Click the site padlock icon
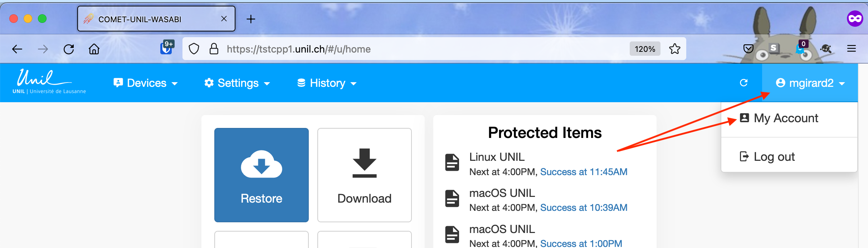This screenshot has width=868, height=248. (x=214, y=49)
